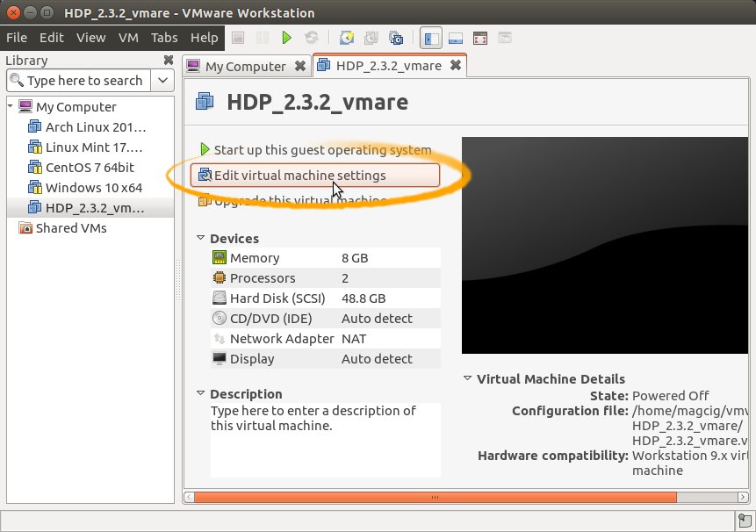Click the orange horizontal scrollbar thumb

[435, 497]
